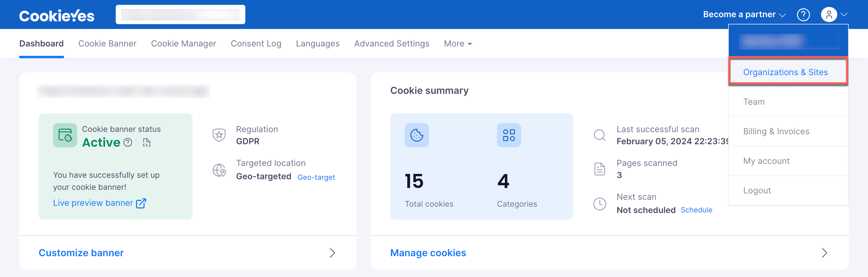
Task: Open the user profile avatar icon
Action: coord(829,14)
